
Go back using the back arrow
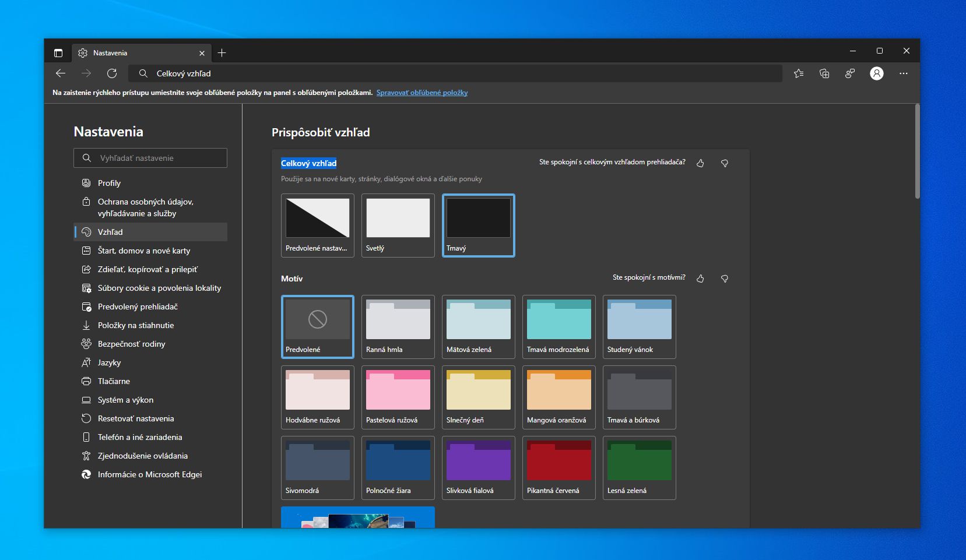tap(60, 73)
